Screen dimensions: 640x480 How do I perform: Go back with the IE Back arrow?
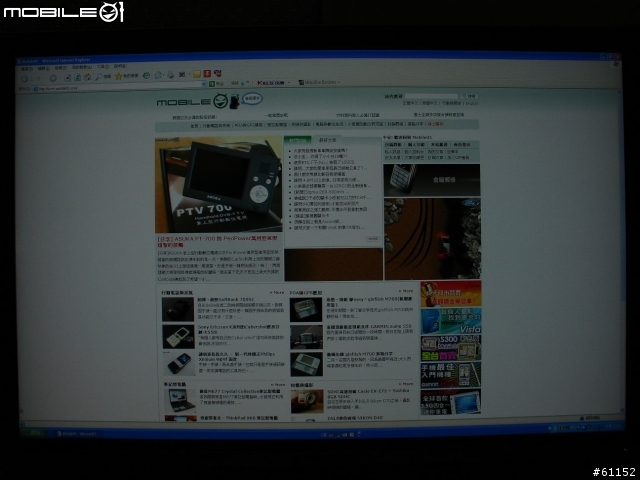click(x=25, y=78)
